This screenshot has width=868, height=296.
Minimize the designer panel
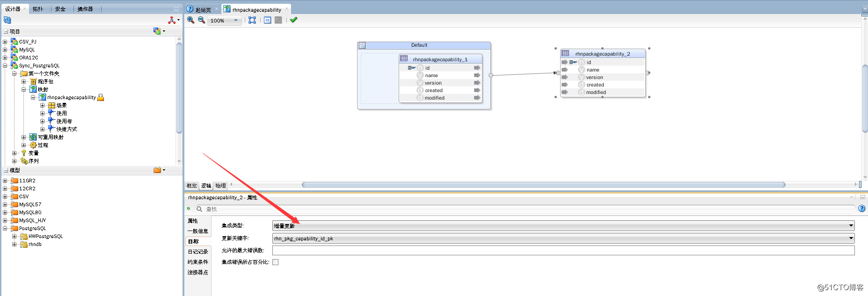click(x=176, y=9)
